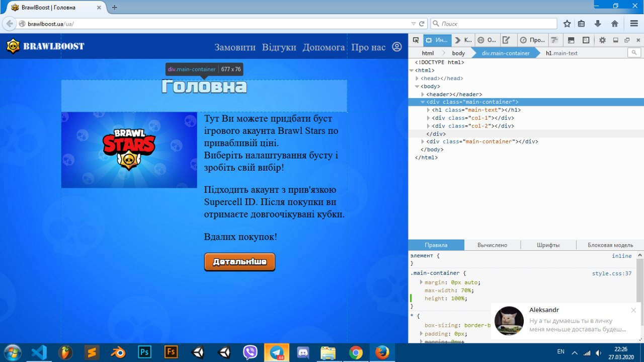Screen dimensions: 644x362
Task: Open Google Chrome from taskbar
Action: click(356, 352)
